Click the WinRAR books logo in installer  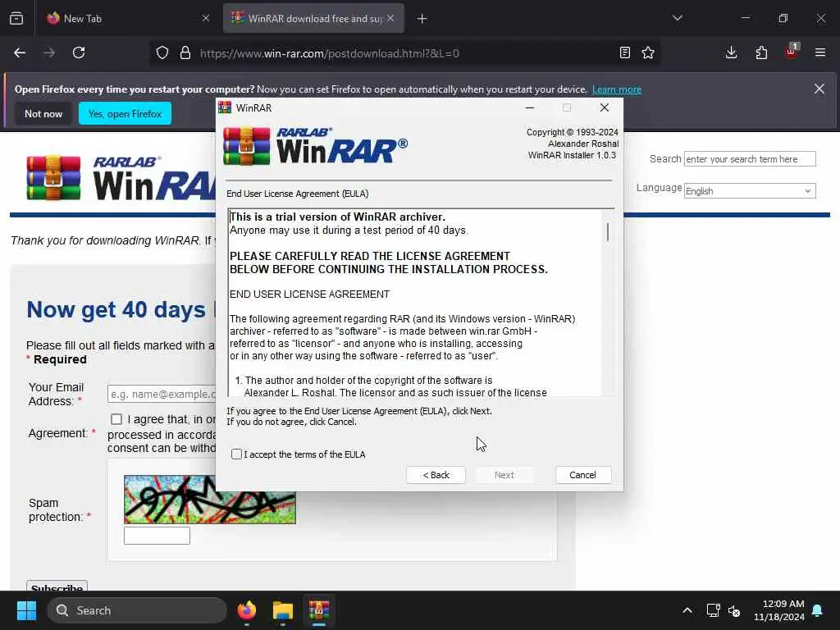pos(246,145)
